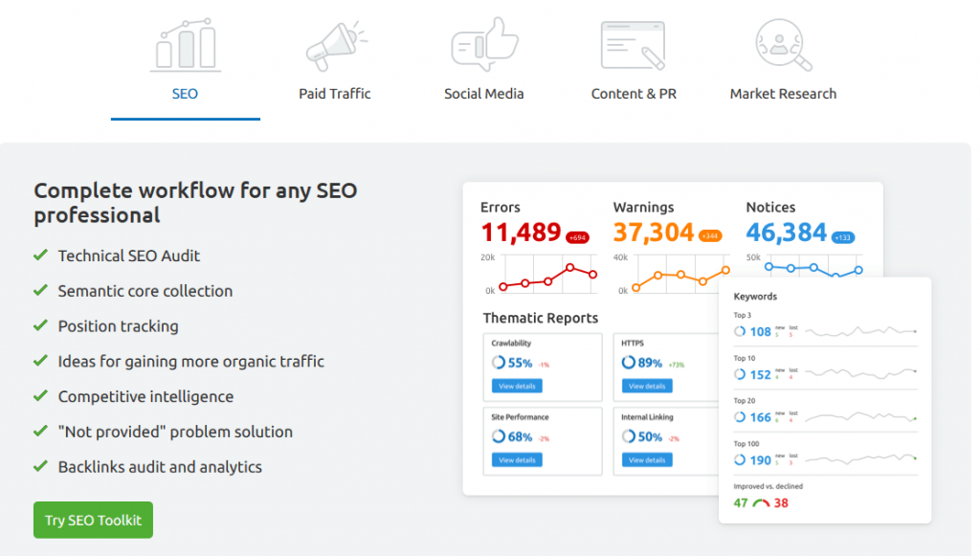
Task: Click the Crawlability progress donut
Action: click(499, 364)
